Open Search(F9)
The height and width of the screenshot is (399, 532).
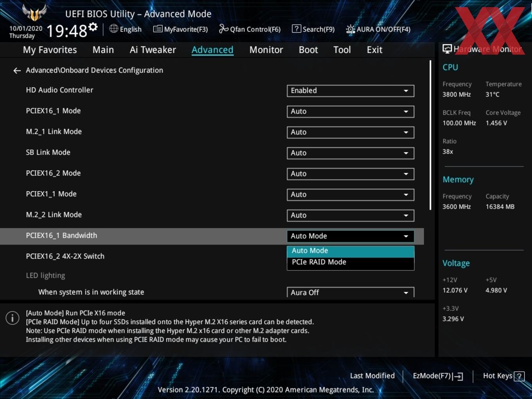point(313,29)
